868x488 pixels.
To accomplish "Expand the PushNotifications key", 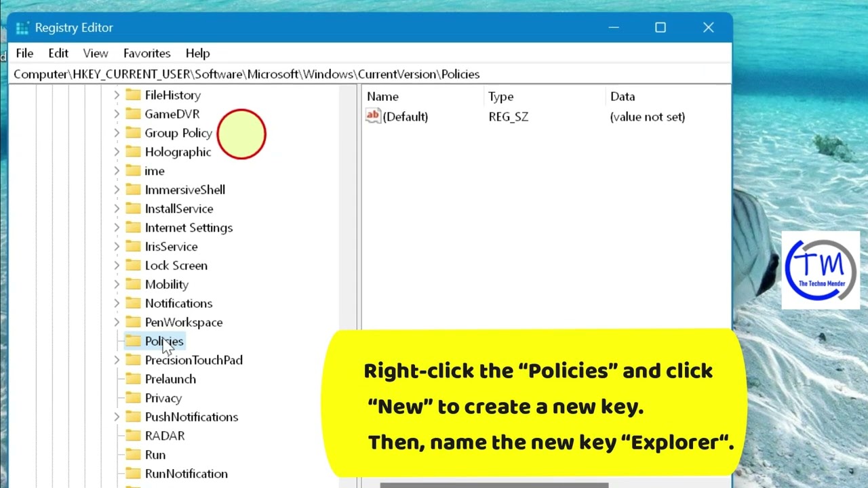I will click(x=117, y=417).
